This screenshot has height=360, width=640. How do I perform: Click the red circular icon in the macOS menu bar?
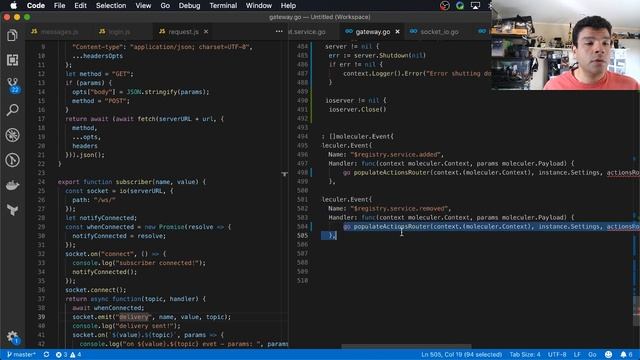pyautogui.click(x=444, y=6)
